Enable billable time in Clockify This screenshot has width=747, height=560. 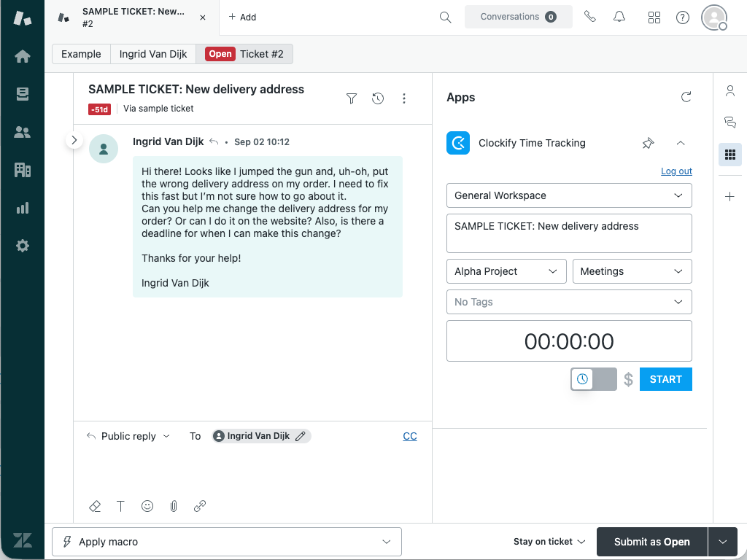(628, 378)
